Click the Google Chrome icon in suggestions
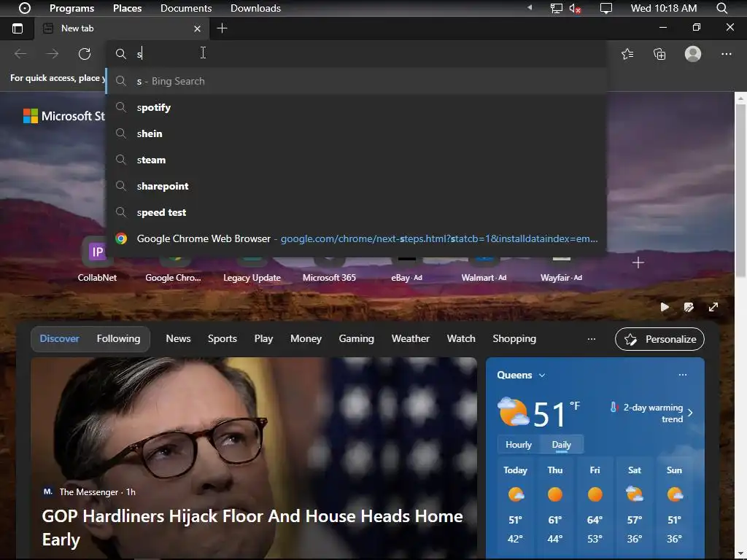 (x=122, y=238)
